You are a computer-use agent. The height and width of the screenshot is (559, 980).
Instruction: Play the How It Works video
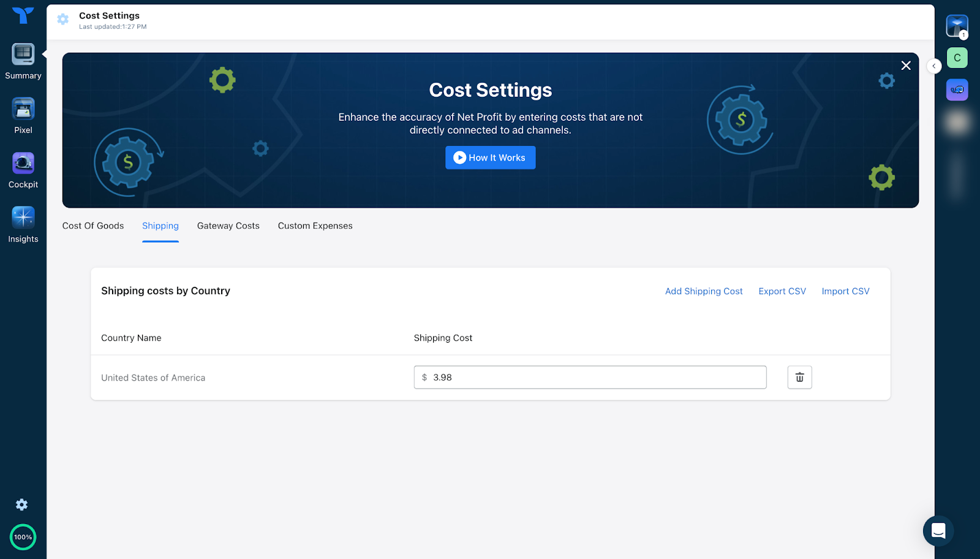[x=490, y=158]
